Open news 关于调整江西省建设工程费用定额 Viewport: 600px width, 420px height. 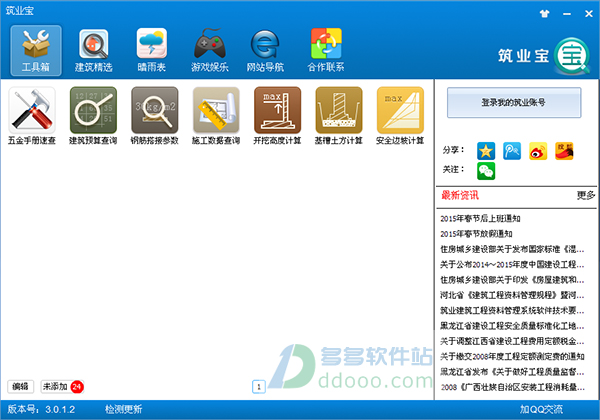point(512,341)
